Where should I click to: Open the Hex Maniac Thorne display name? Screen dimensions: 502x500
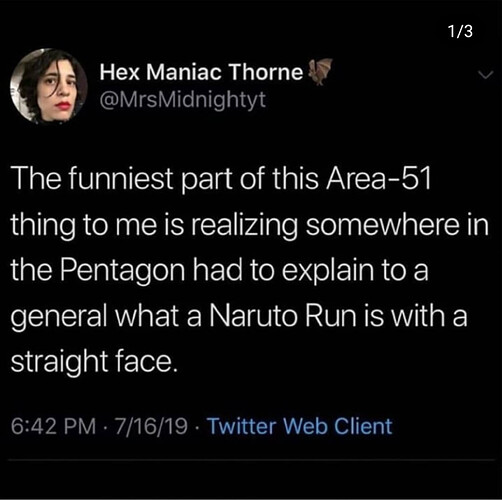click(201, 72)
